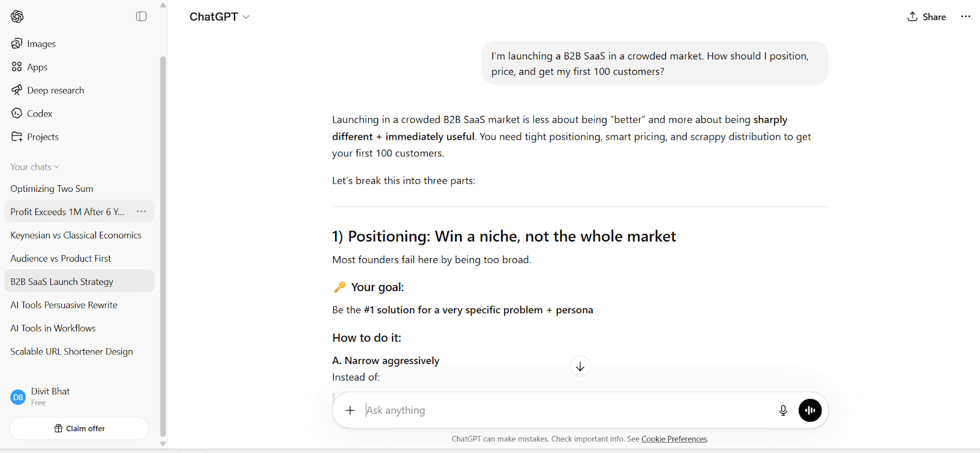Start voice input with the microphone icon
Viewport: 980px width, 453px height.
(x=783, y=410)
